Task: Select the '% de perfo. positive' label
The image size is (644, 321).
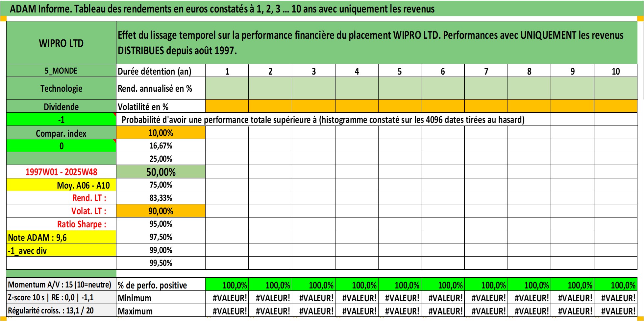Action: pos(161,285)
